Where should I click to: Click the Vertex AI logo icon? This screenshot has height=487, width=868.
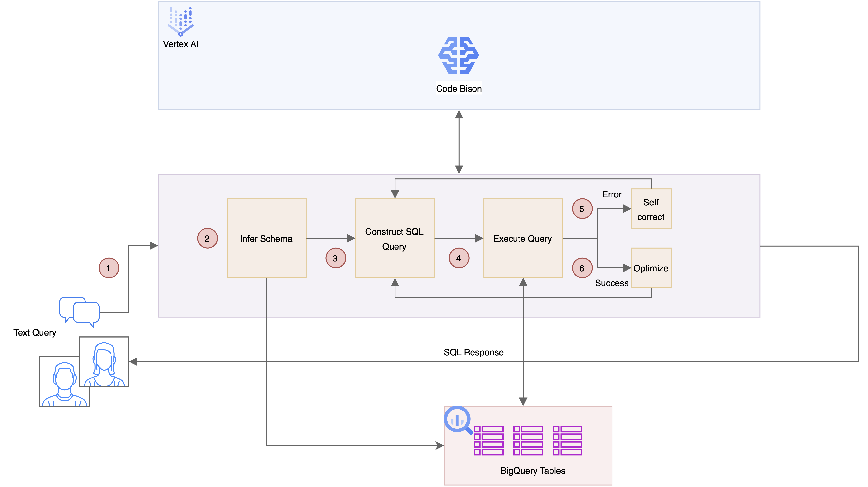(181, 21)
